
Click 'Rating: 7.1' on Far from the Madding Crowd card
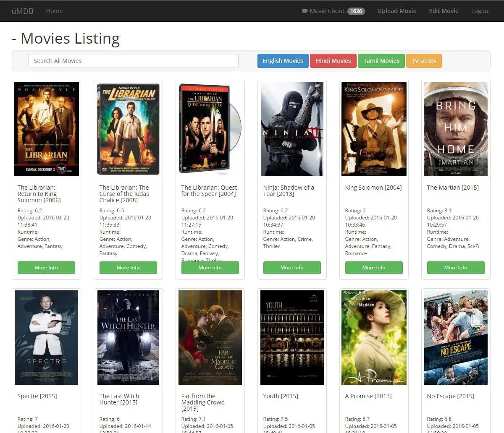click(194, 419)
